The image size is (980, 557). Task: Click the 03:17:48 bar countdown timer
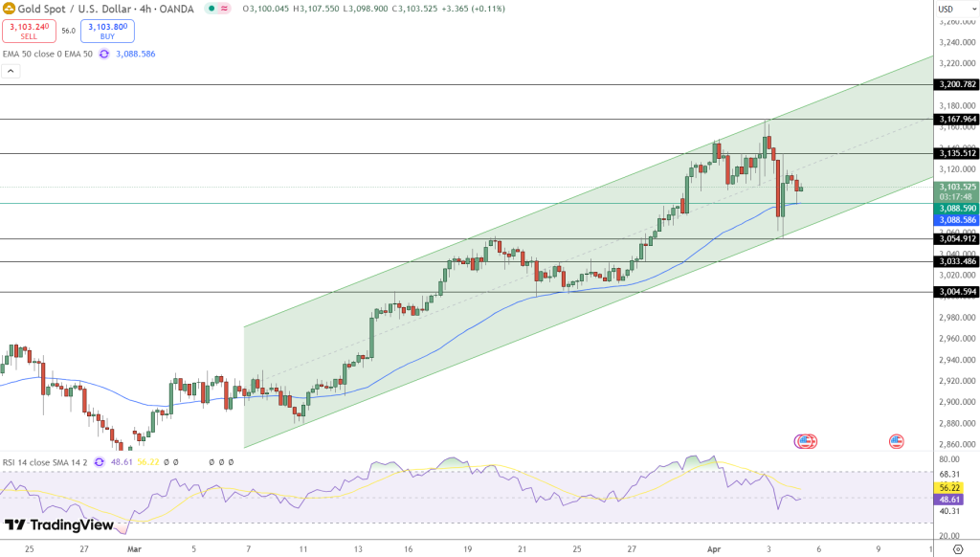(956, 197)
